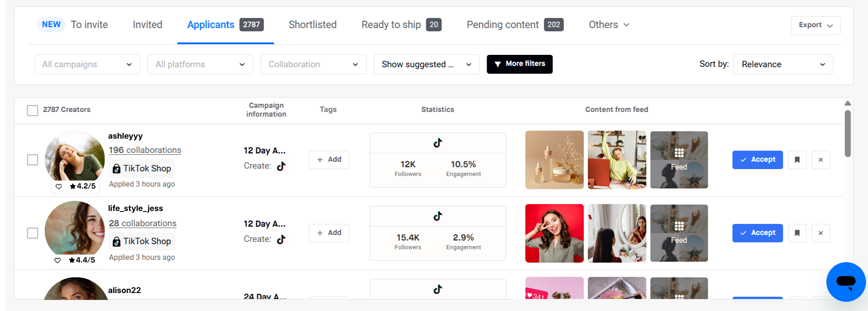
Task: Click the creators list scrollbar thumb
Action: (x=848, y=134)
